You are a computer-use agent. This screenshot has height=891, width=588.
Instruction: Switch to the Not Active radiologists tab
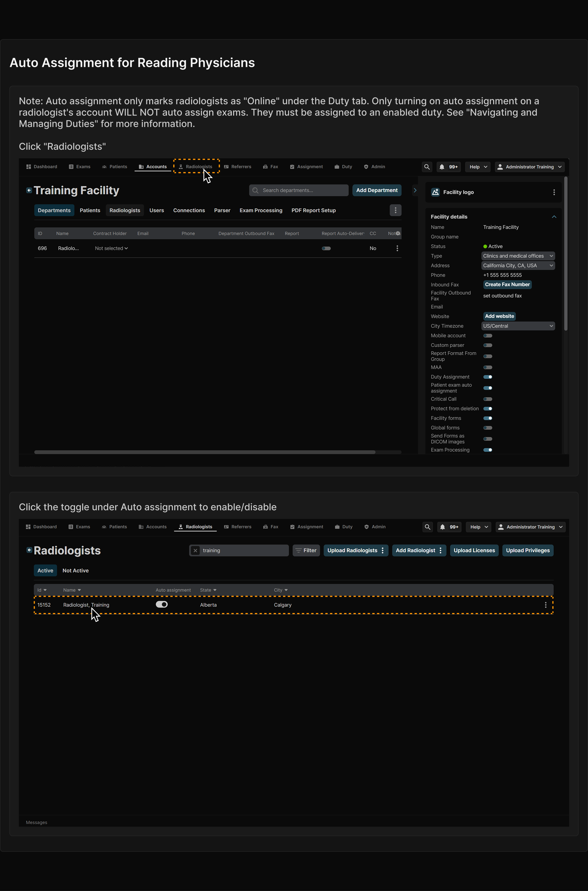pos(76,570)
